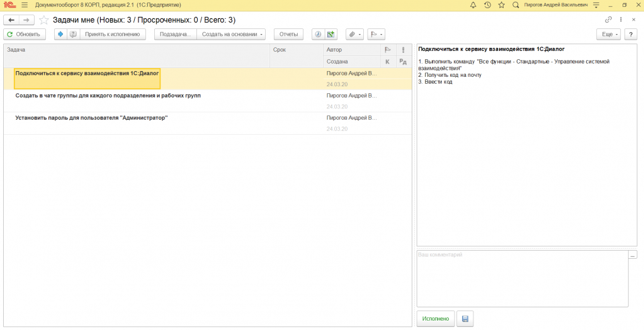Click the Ваш комментарий input field
644x330 pixels.
pyautogui.click(x=522, y=278)
